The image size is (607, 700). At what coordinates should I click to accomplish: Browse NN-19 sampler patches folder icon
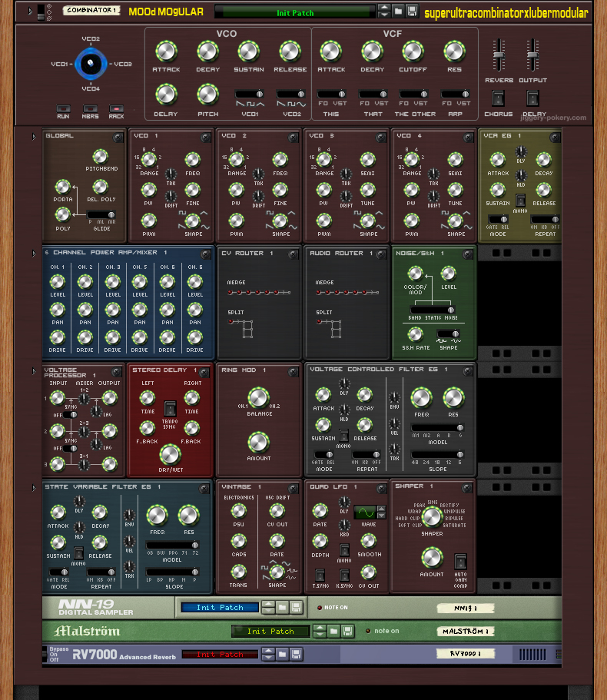pos(282,607)
